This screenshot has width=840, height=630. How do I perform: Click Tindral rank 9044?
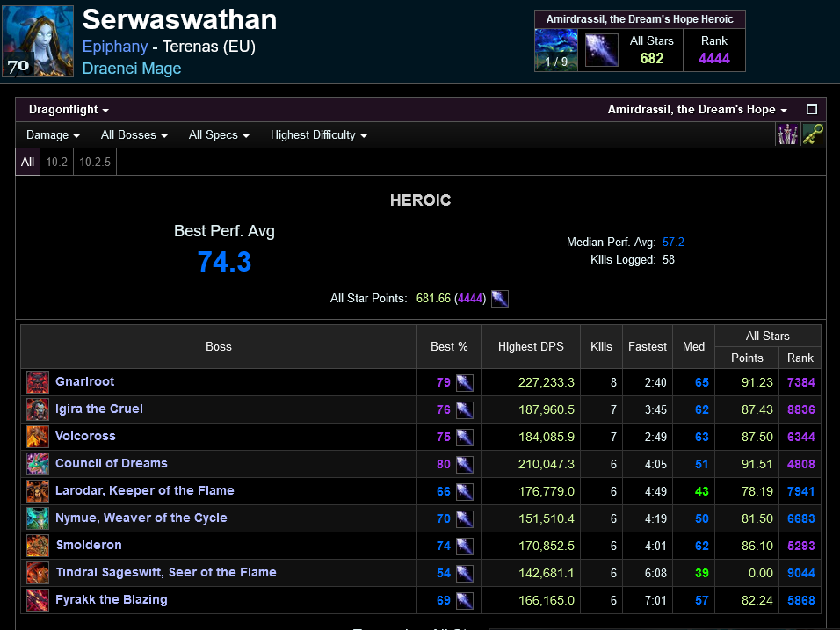click(x=800, y=573)
